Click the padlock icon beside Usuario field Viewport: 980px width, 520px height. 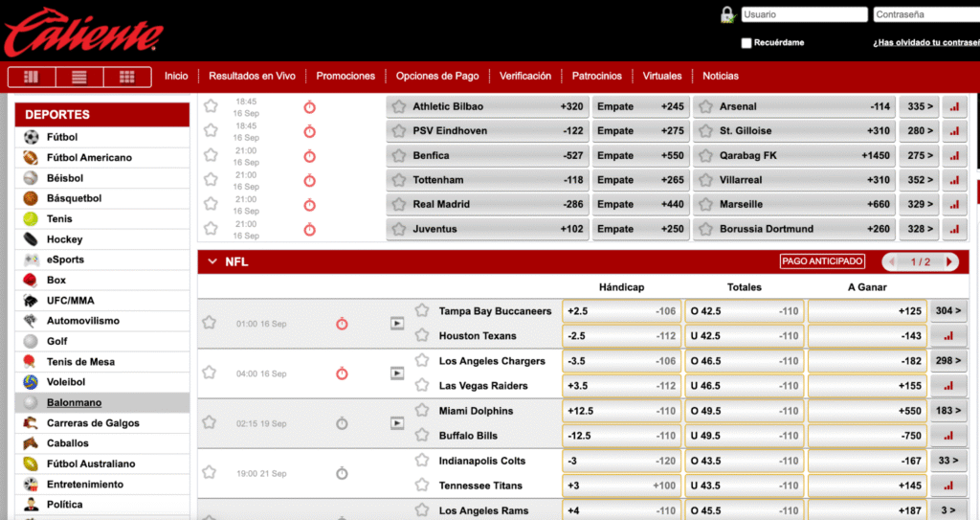(x=727, y=14)
